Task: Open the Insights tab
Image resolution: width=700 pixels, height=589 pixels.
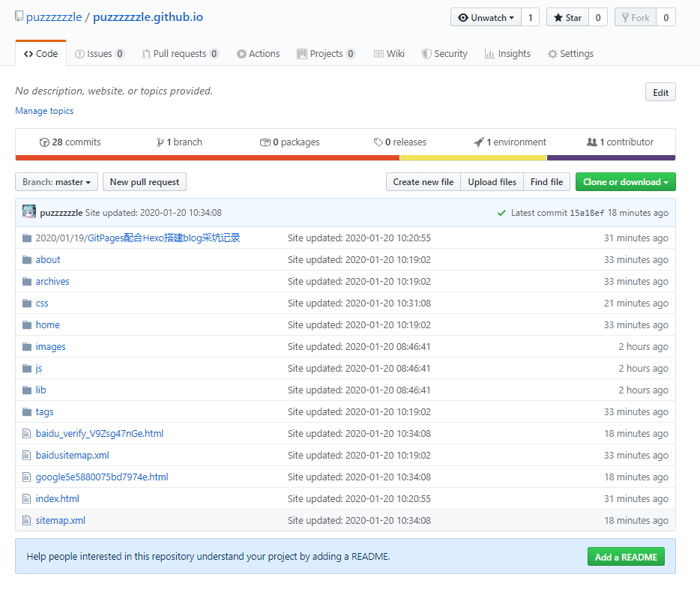Action: (x=507, y=53)
